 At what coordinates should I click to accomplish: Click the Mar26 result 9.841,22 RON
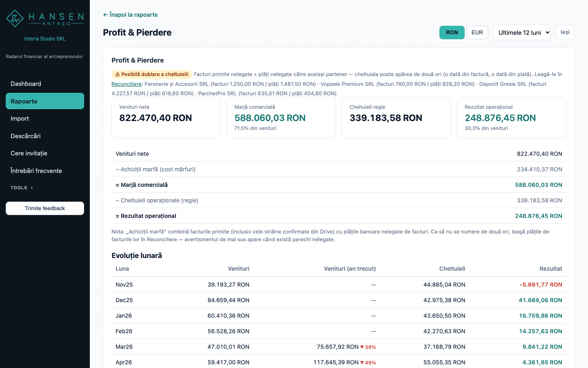pos(542,347)
